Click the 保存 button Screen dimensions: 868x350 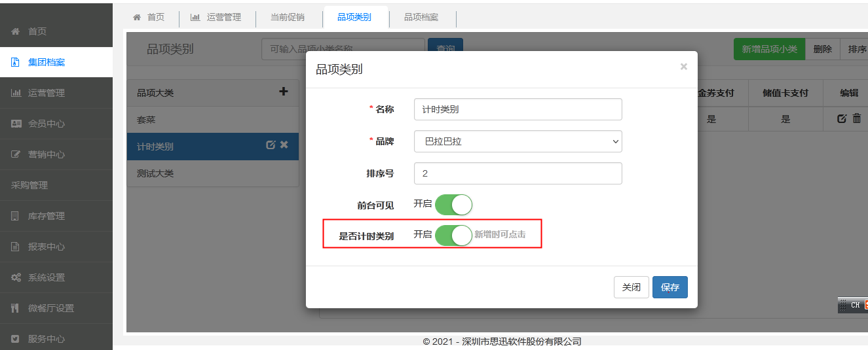click(670, 287)
